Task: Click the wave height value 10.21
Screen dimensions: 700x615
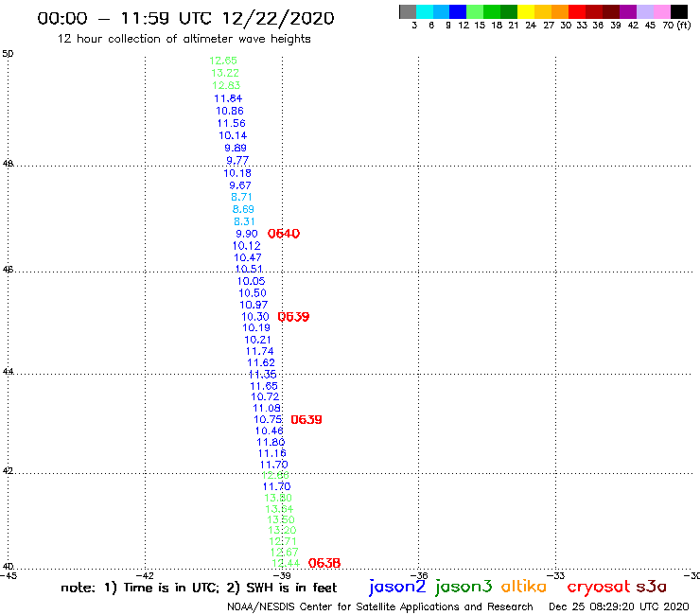Action: [x=257, y=340]
